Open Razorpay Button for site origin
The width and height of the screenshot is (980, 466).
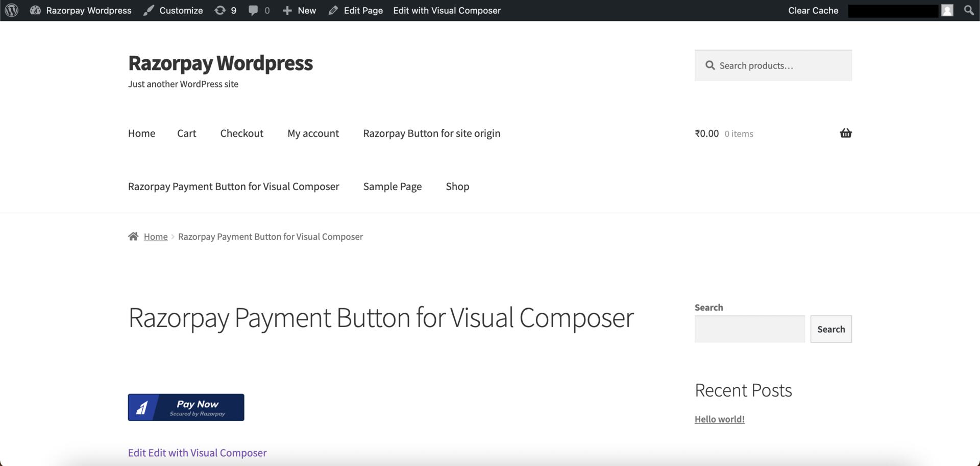431,133
